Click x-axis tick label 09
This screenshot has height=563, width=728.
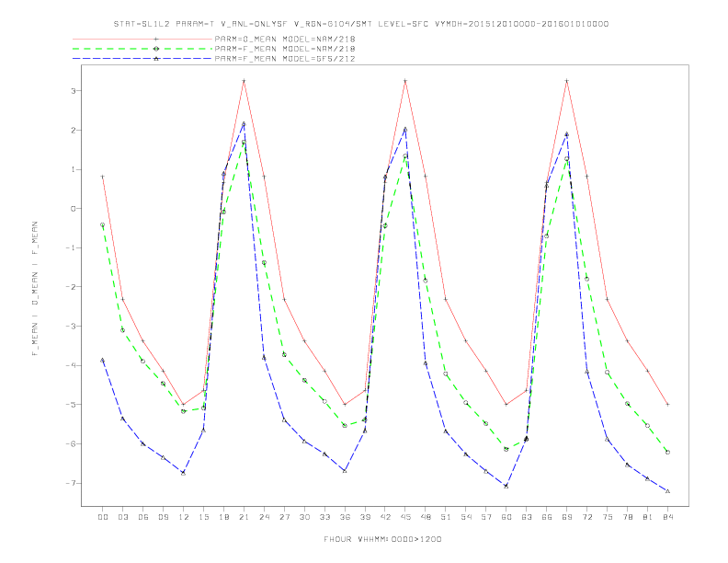(x=163, y=517)
